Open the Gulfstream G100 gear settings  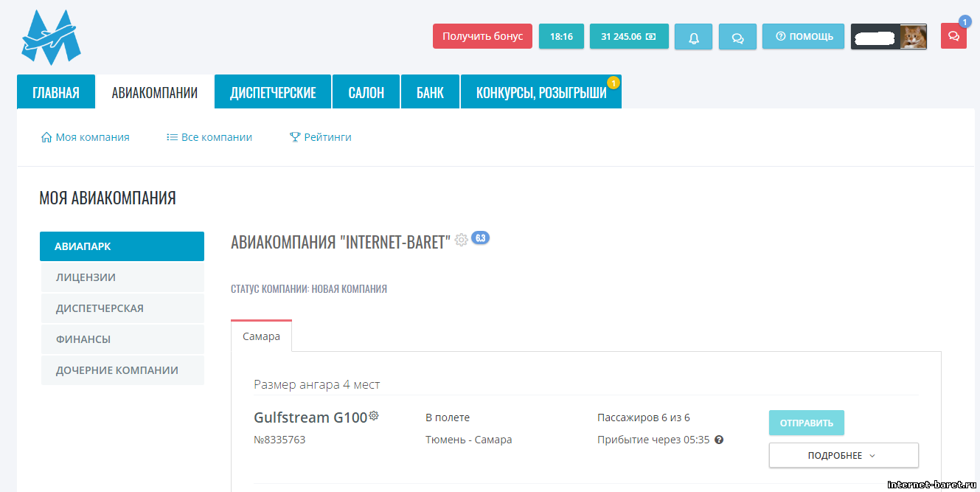click(374, 416)
